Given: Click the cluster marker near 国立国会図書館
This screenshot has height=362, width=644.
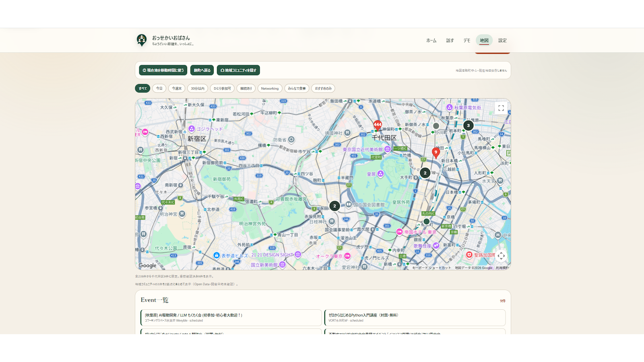Looking at the screenshot, I should 334,206.
